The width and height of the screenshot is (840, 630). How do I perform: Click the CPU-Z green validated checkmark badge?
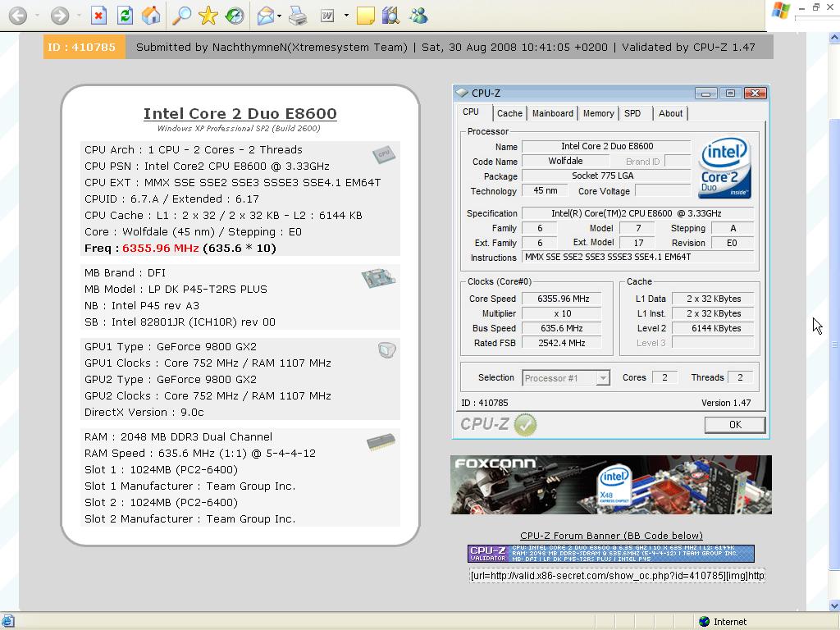(x=525, y=425)
